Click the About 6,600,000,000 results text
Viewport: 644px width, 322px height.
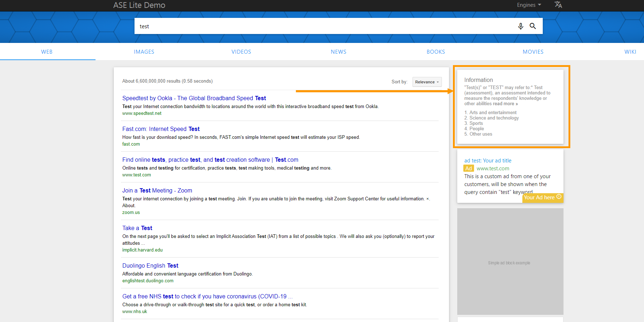167,81
